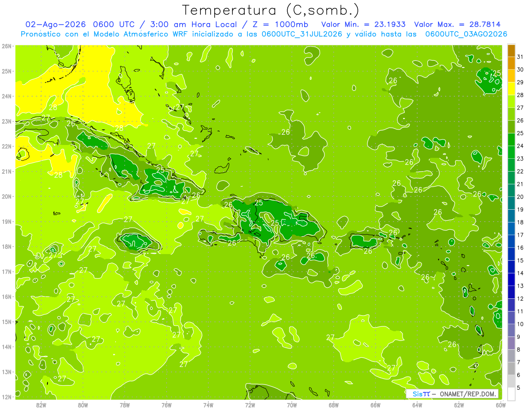Click the 68W longitude axis label
The width and height of the screenshot is (532, 411).
[333, 405]
